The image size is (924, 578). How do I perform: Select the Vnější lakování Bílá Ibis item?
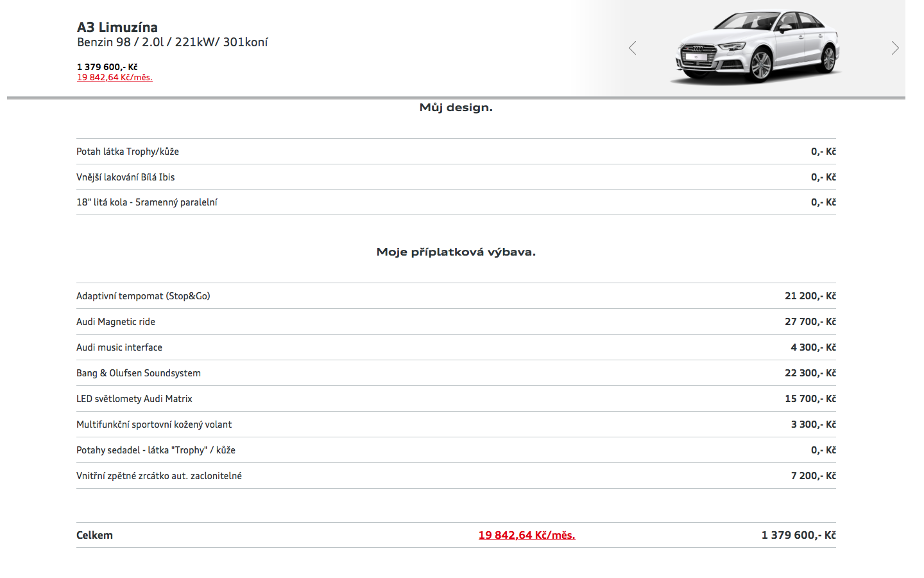(126, 177)
